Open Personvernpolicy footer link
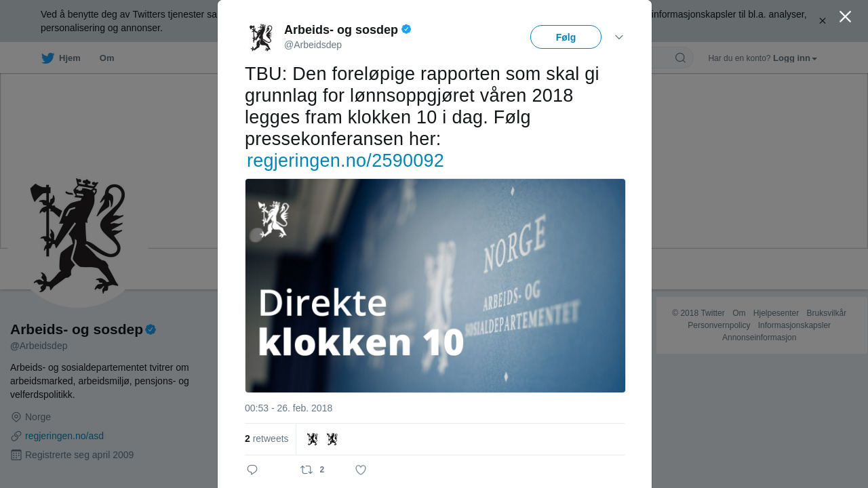868x488 pixels. coord(719,325)
